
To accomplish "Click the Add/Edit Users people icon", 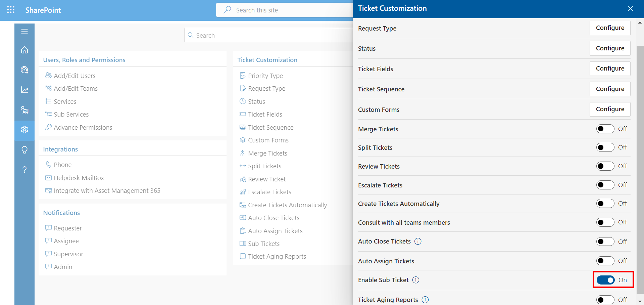I will point(49,75).
